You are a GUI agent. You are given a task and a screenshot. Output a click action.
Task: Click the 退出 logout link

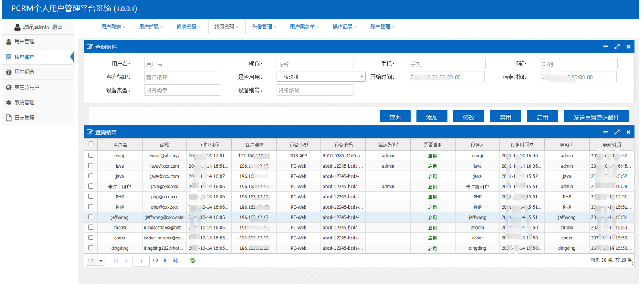click(57, 27)
